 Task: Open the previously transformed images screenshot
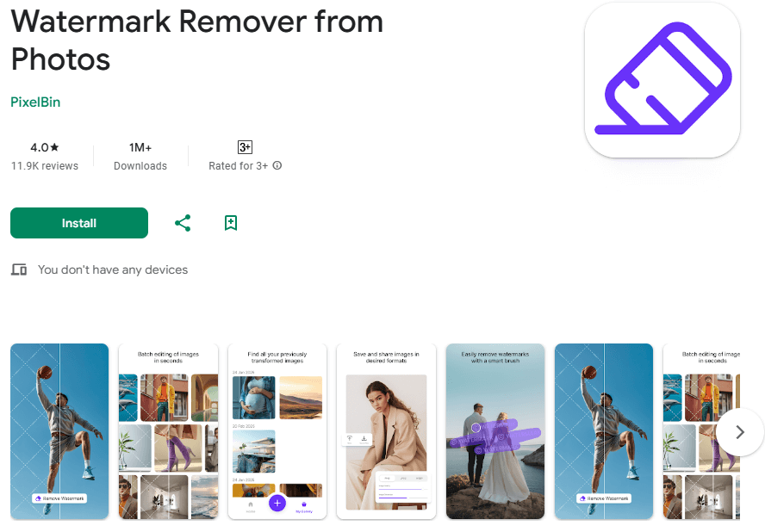pyautogui.click(x=277, y=431)
